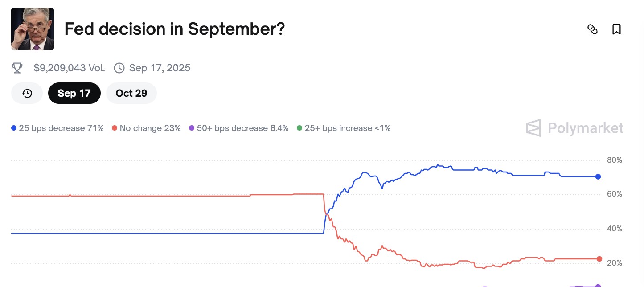Toggle the No change legend item

(146, 128)
